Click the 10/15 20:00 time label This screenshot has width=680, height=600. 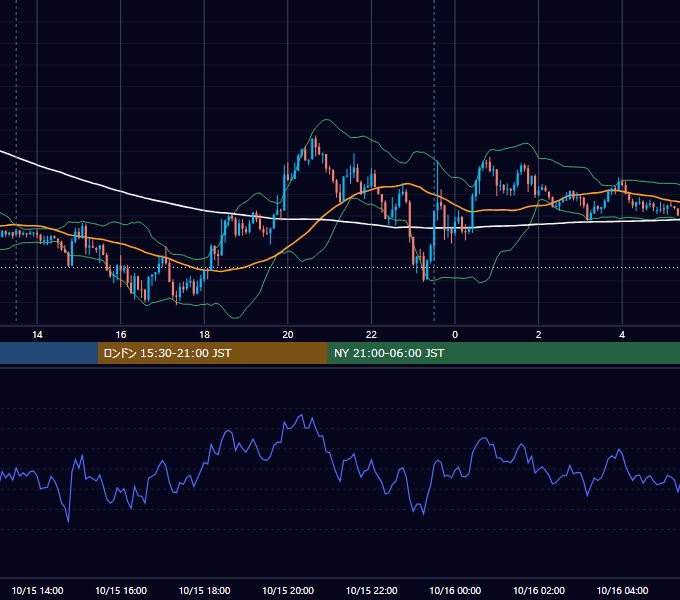point(288,590)
